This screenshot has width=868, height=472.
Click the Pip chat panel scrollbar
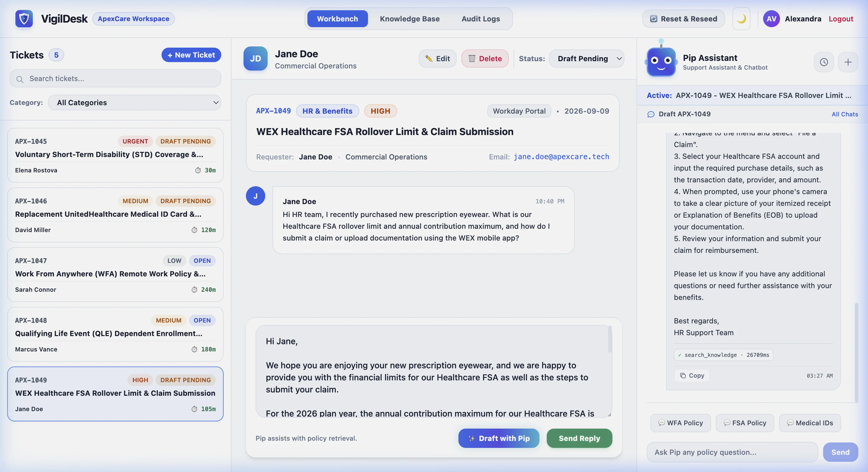coord(856,352)
